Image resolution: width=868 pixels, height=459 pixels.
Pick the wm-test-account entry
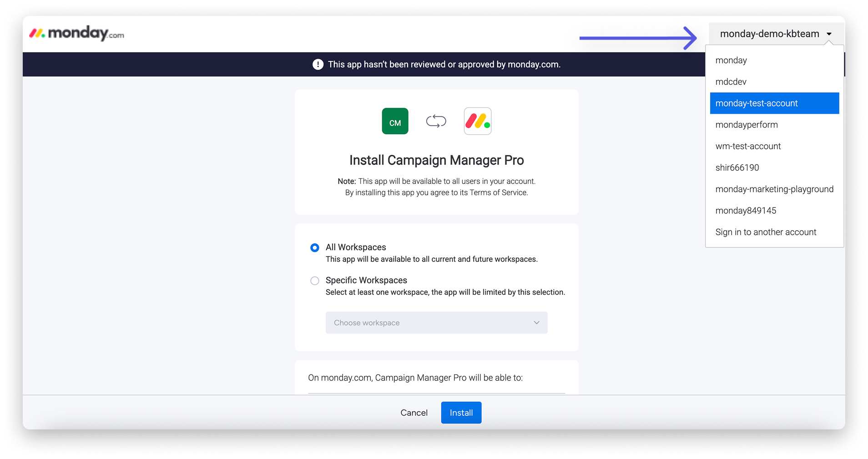774,146
